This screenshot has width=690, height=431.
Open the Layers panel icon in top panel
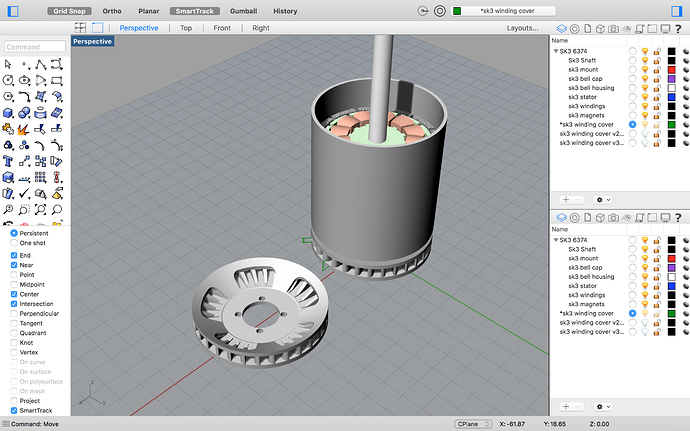coord(561,28)
